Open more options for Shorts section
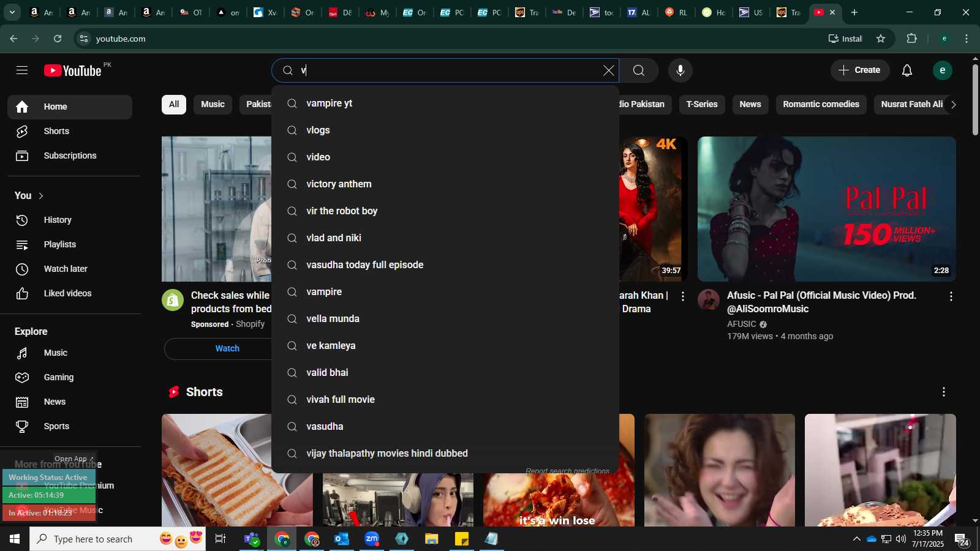 coord(943,392)
